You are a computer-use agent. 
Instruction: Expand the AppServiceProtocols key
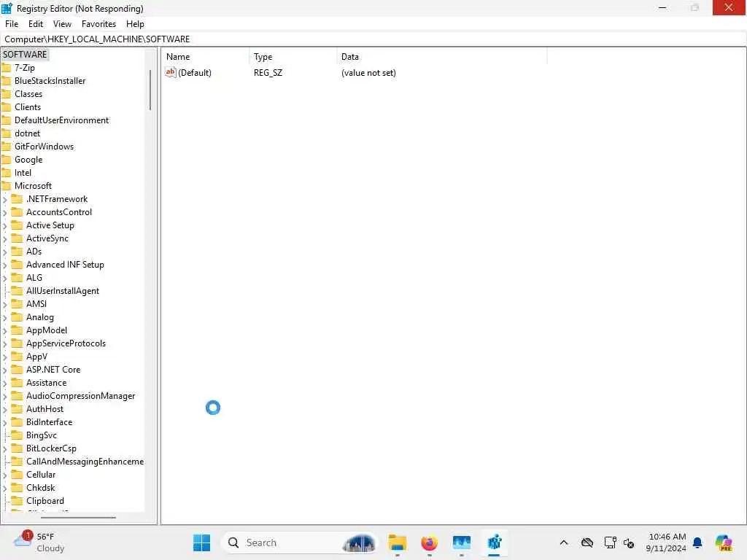(5, 344)
